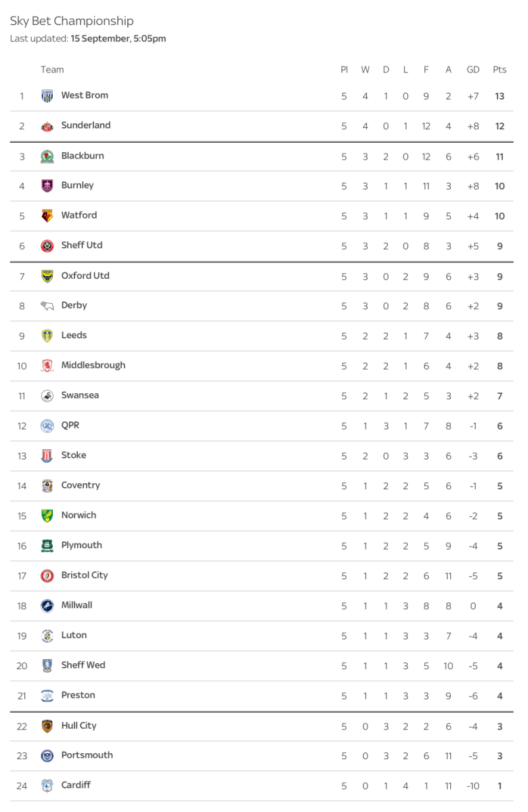Click the Leeds club badge
The image size is (528, 812).
(x=47, y=336)
